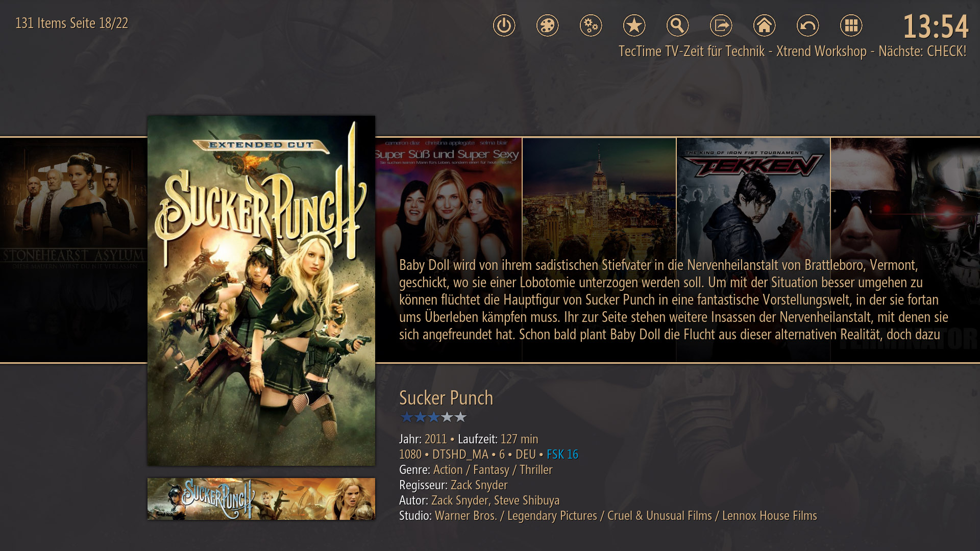Click the Baby Doll plot description text
Image resolution: width=980 pixels, height=551 pixels.
[674, 300]
